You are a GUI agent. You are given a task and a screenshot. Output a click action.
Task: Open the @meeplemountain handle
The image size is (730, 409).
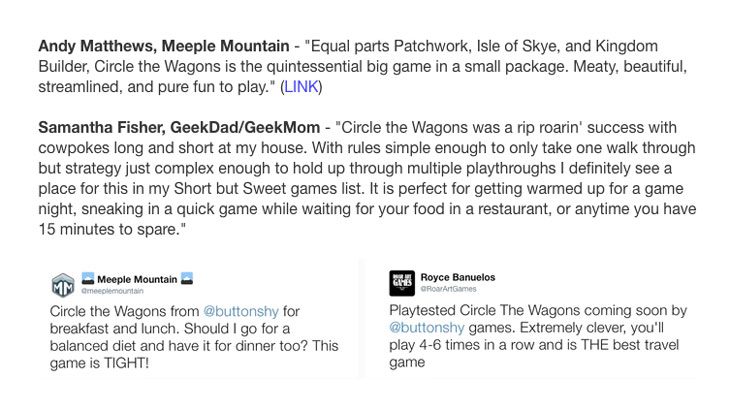112,291
